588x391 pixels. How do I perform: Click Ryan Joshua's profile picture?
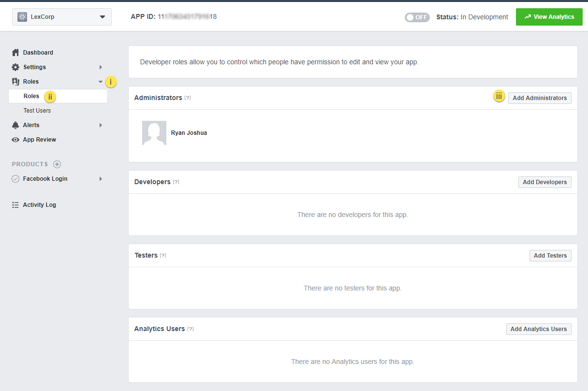[x=154, y=133]
